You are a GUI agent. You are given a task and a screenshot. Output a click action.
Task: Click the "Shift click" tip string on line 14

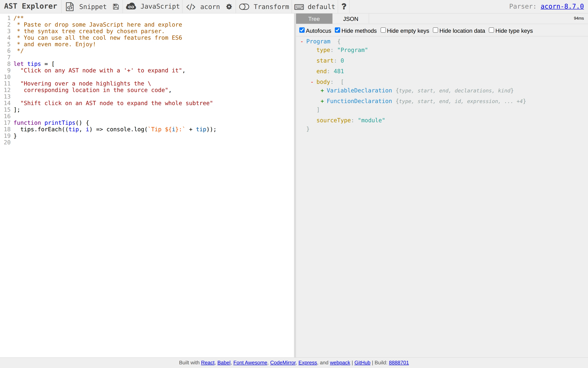coord(117,103)
